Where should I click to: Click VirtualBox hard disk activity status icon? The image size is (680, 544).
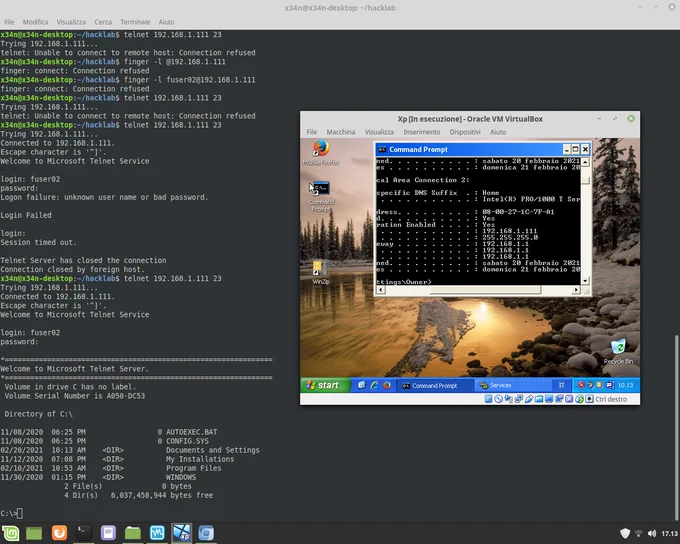pyautogui.click(x=488, y=399)
